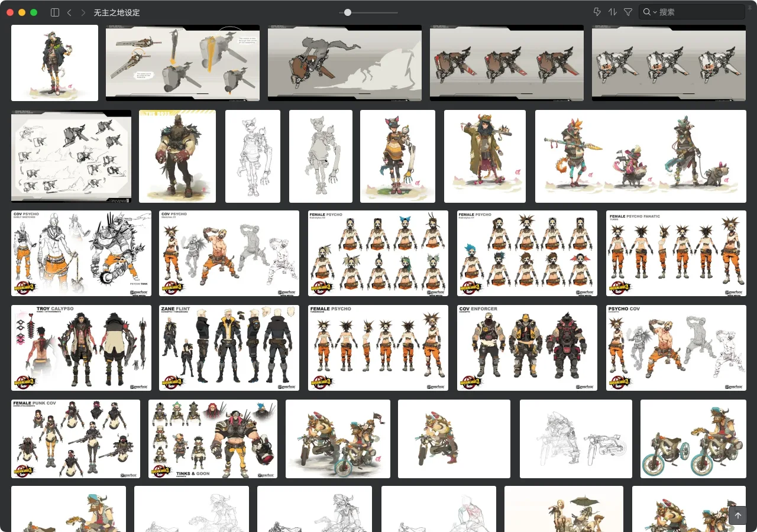Select the hulking brute with yellow striped header
The image size is (757, 532).
177,156
